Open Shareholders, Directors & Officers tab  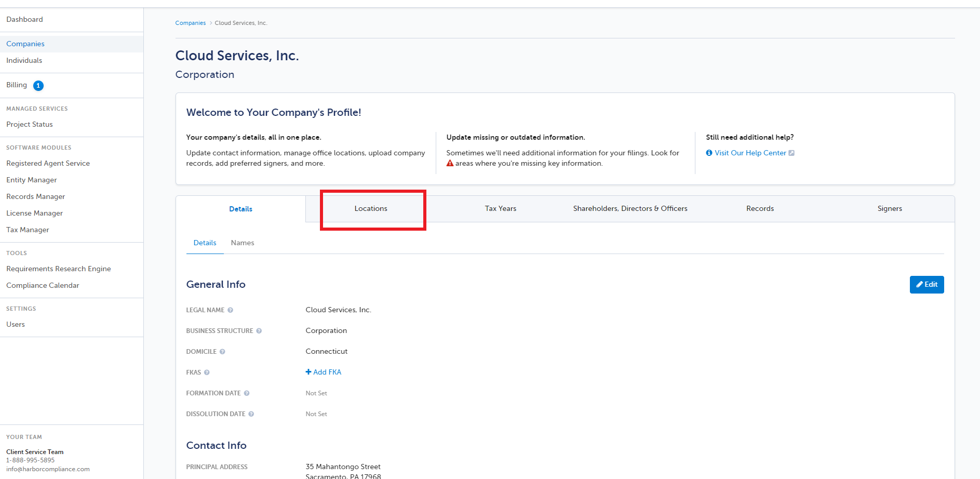[x=630, y=208]
